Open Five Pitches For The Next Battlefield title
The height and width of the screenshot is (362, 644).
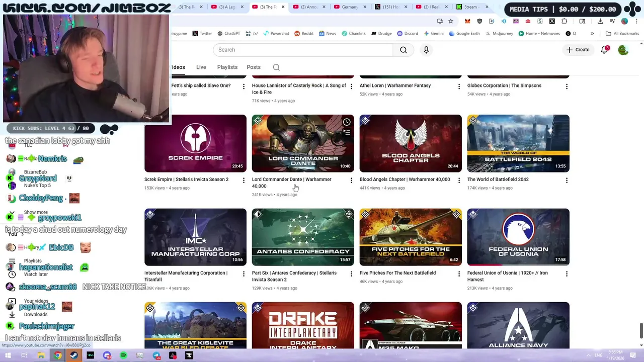pos(397,273)
